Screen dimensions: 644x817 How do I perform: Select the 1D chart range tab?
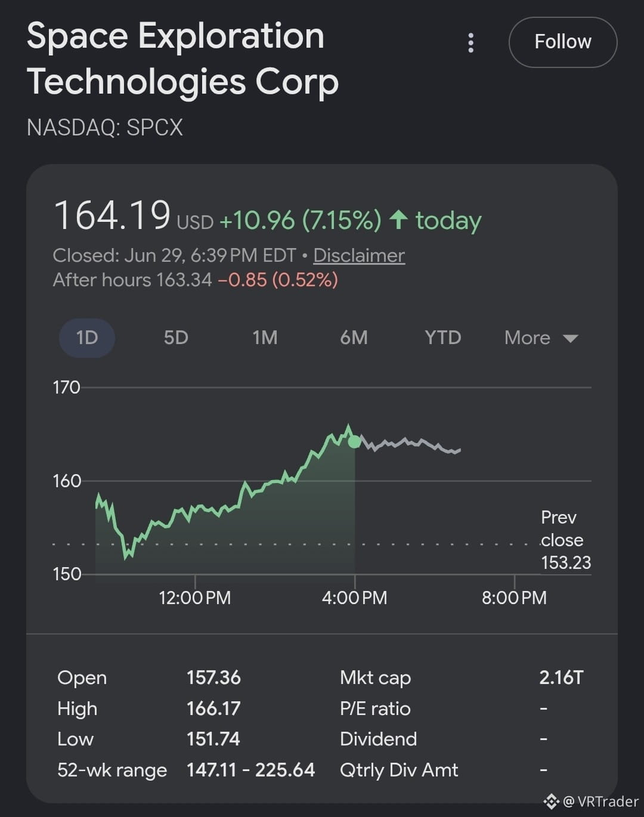coord(87,338)
